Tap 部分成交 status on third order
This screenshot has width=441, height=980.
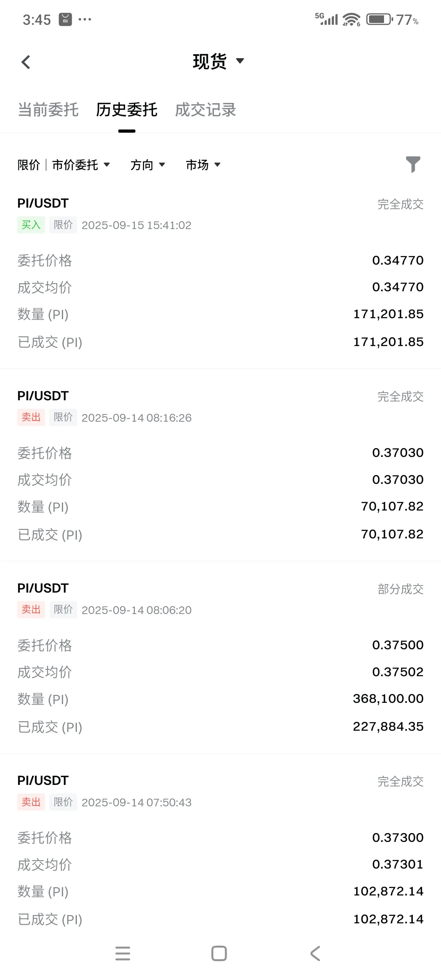coord(400,589)
